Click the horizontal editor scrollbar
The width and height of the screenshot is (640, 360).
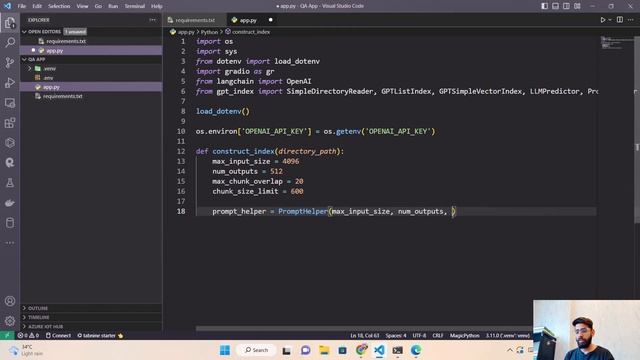[x=363, y=328]
